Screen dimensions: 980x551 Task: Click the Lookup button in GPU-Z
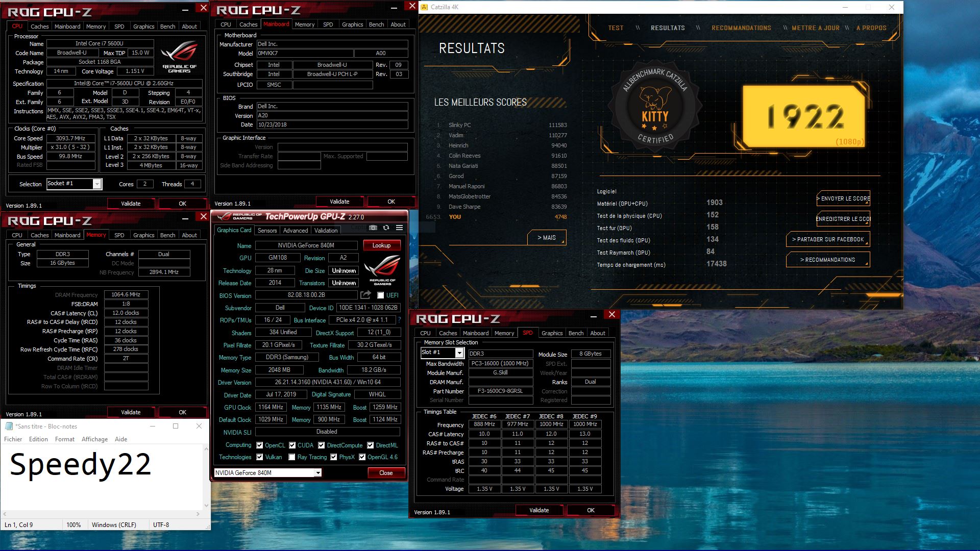[x=381, y=245]
